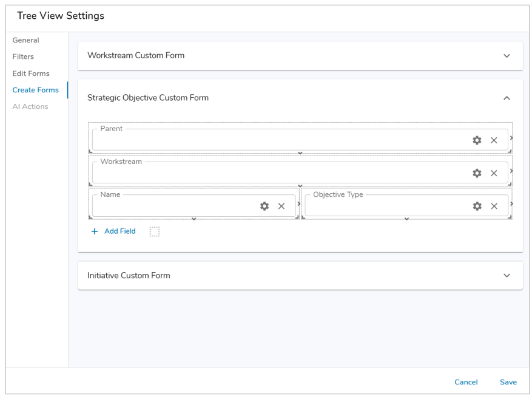Open settings gear for Workstream field
This screenshot has height=399, width=532.
coord(477,173)
